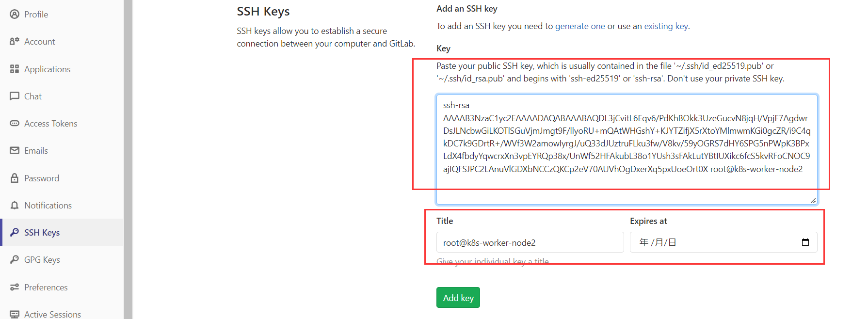Click the Preferences sliders icon
Screen dimensions: 868x319
15,287
